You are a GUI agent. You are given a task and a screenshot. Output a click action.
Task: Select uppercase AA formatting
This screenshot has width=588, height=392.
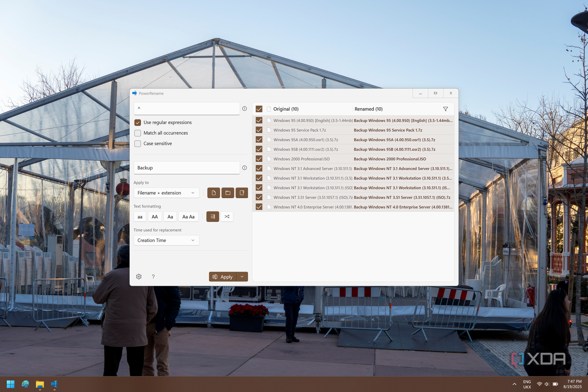[x=155, y=217]
